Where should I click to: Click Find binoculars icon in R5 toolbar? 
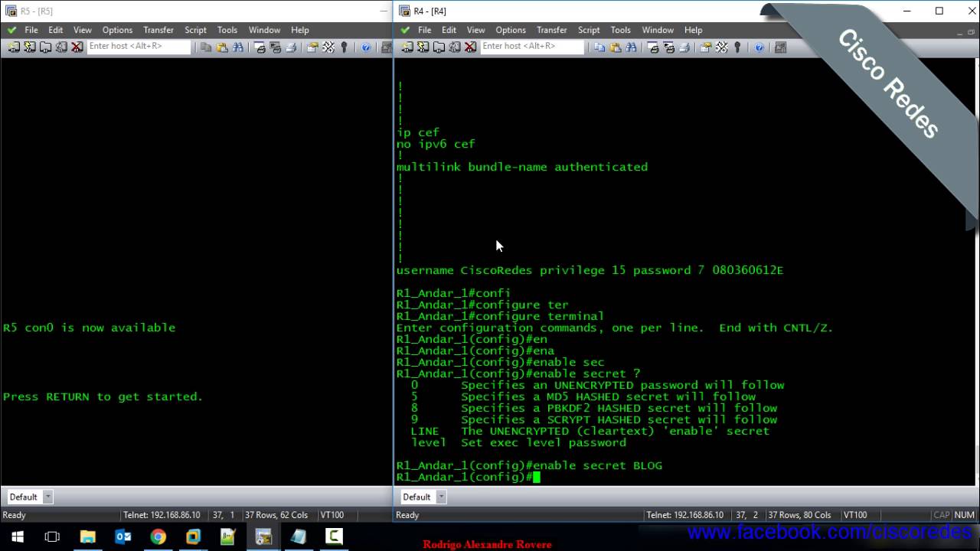pyautogui.click(x=238, y=47)
